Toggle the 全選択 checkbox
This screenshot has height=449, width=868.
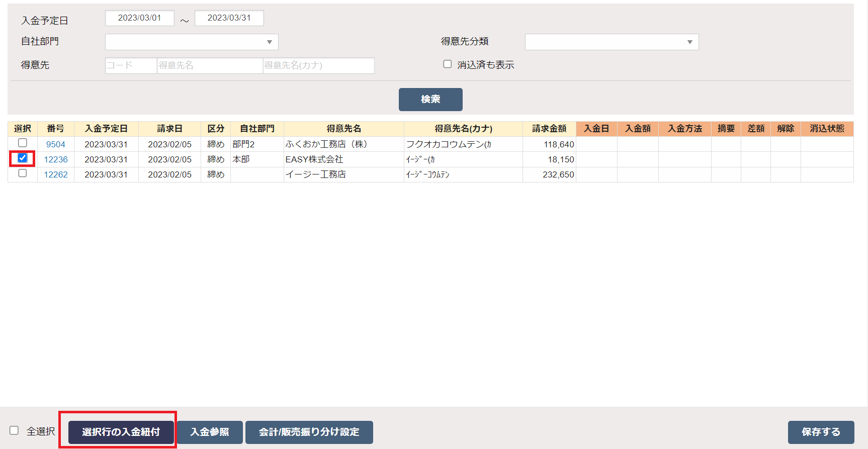click(14, 430)
